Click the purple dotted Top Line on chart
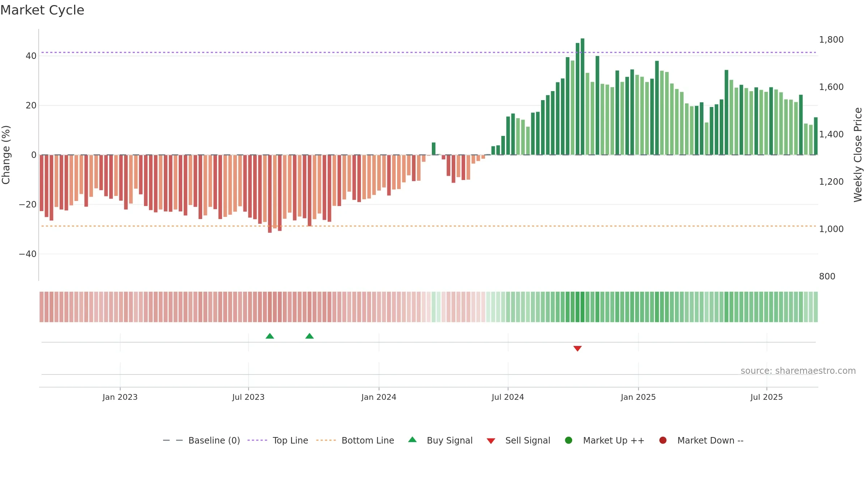The image size is (868, 488). click(x=429, y=52)
